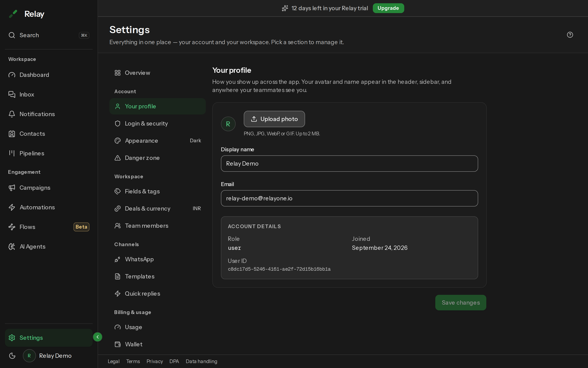Image resolution: width=588 pixels, height=368 pixels.
Task: Open the Privacy footer link
Action: pyautogui.click(x=155, y=361)
